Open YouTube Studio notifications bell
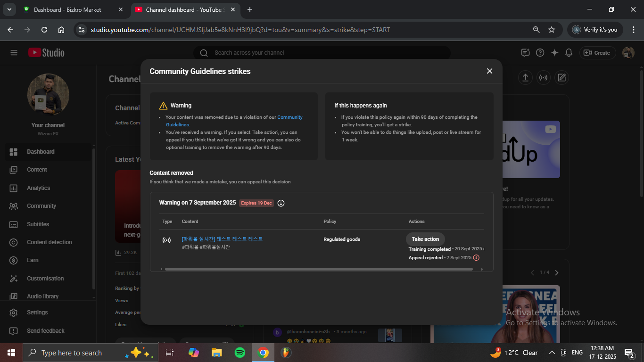The height and width of the screenshot is (362, 644). [x=569, y=53]
